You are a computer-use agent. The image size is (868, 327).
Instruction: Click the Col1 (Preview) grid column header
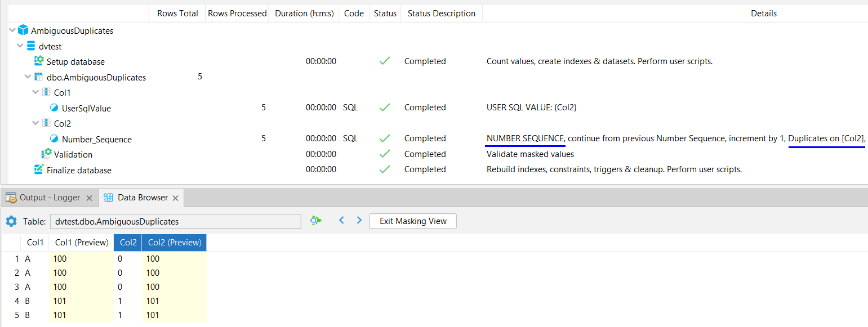[x=82, y=243]
